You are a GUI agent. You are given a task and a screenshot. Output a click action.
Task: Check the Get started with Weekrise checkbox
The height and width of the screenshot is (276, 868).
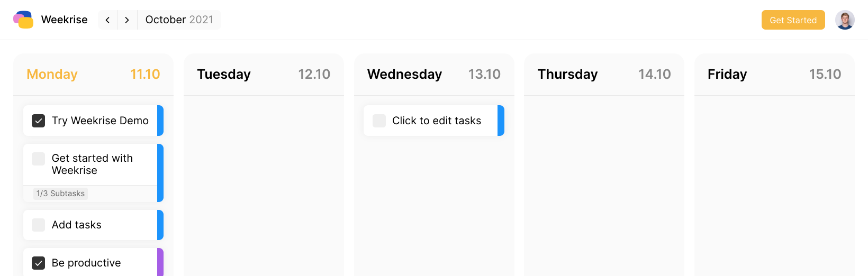[39, 159]
